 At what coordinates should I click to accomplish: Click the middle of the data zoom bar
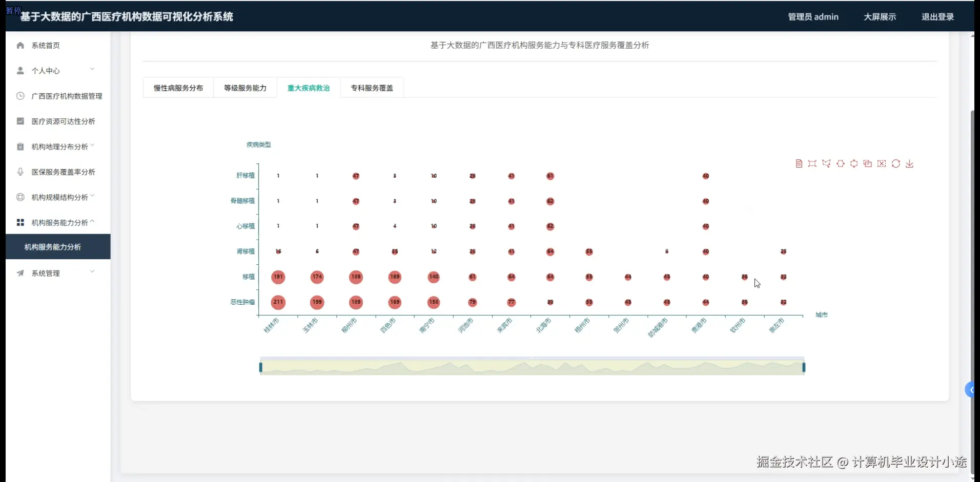click(x=532, y=367)
